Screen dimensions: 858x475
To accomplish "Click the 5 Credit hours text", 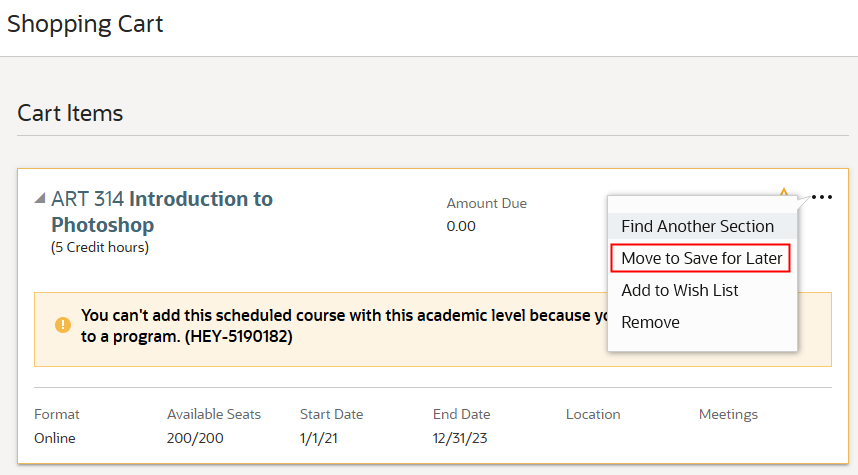I will pos(100,247).
